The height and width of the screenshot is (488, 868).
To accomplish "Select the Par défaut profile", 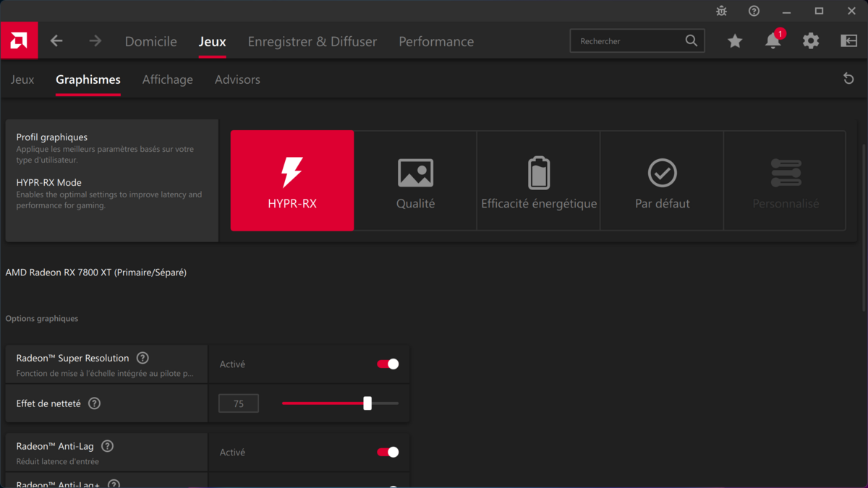I will 662,181.
